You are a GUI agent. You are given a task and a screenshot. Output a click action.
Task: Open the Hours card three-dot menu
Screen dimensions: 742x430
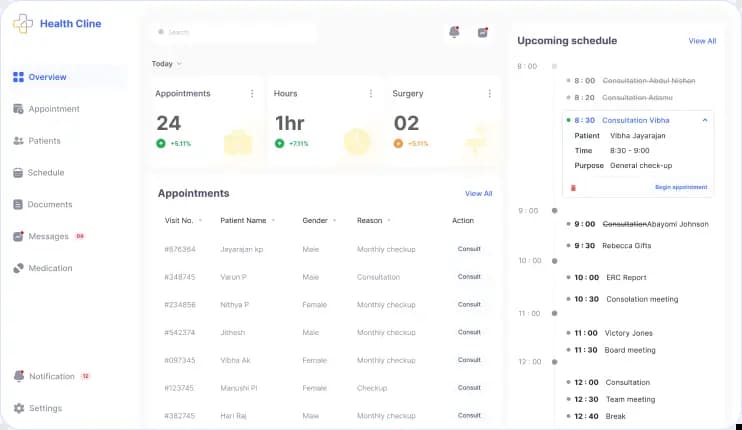coord(371,94)
